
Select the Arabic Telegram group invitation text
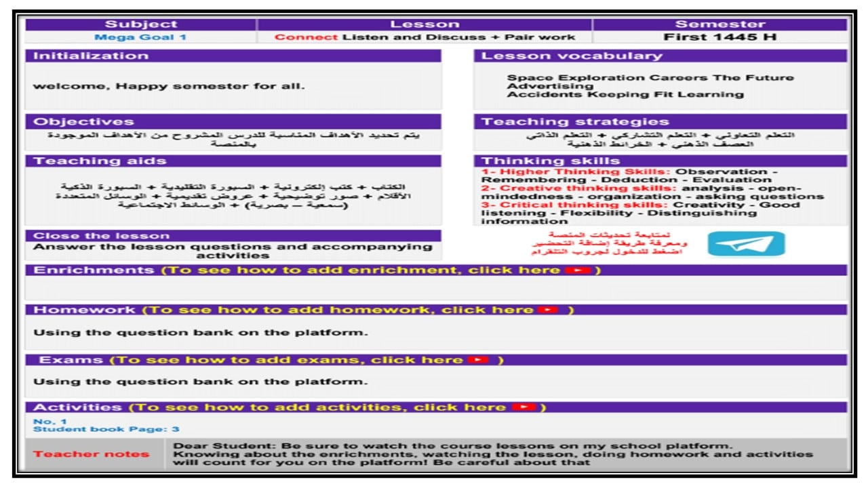609,243
